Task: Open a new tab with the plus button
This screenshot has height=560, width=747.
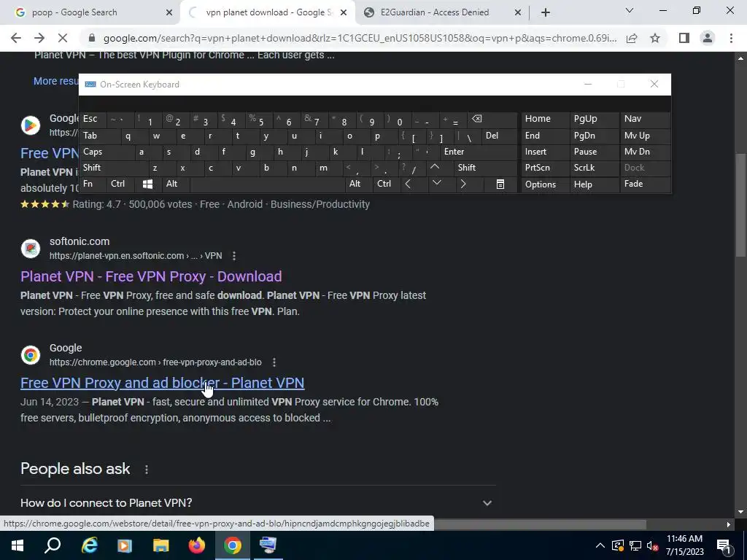Action: coord(546,12)
